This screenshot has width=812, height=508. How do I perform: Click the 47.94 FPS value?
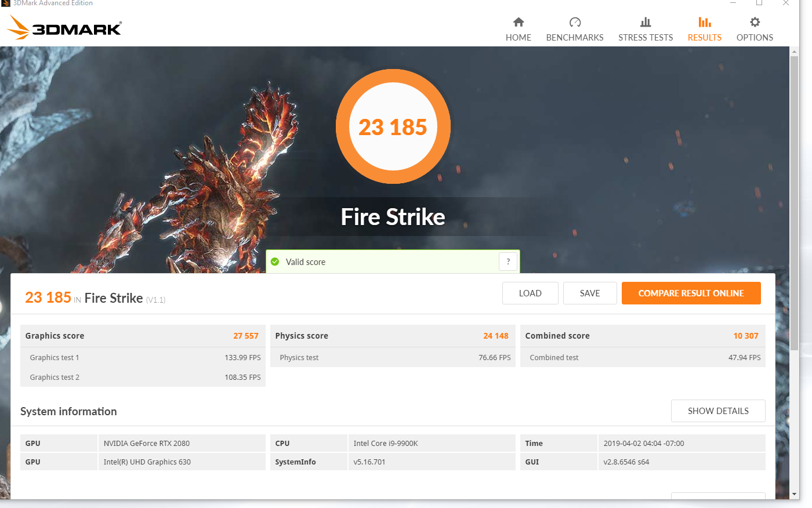(x=745, y=358)
